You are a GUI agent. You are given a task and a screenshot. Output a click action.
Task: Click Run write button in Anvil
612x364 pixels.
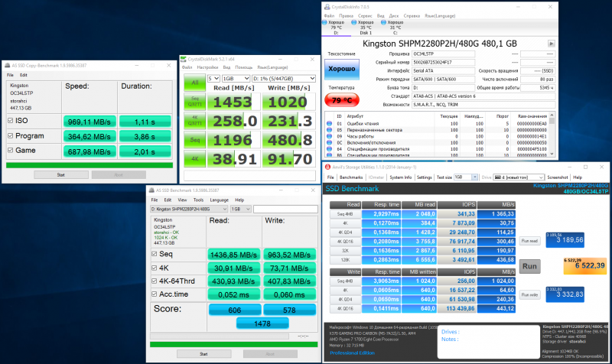pos(529,294)
